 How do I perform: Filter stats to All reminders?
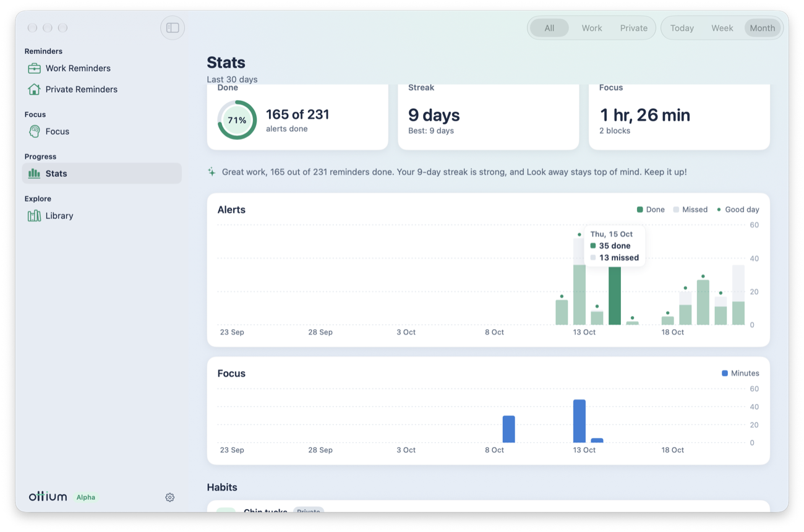click(549, 28)
